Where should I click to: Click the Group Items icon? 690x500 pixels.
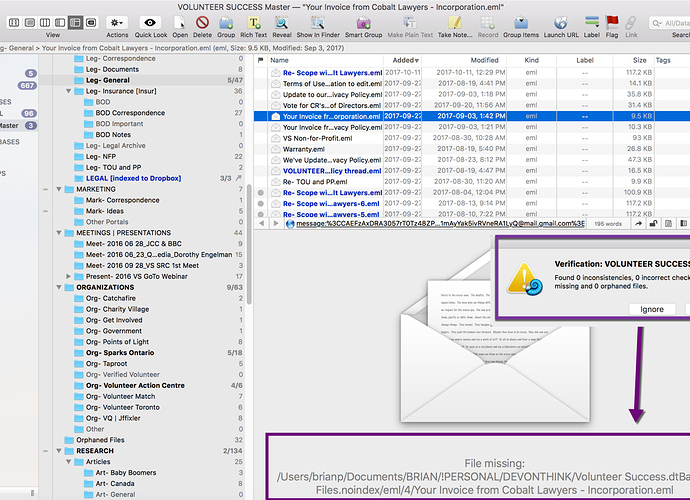(521, 22)
